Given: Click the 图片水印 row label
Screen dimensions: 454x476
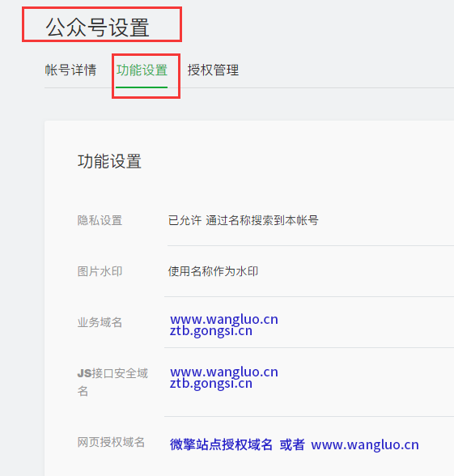Looking at the screenshot, I should [x=100, y=271].
